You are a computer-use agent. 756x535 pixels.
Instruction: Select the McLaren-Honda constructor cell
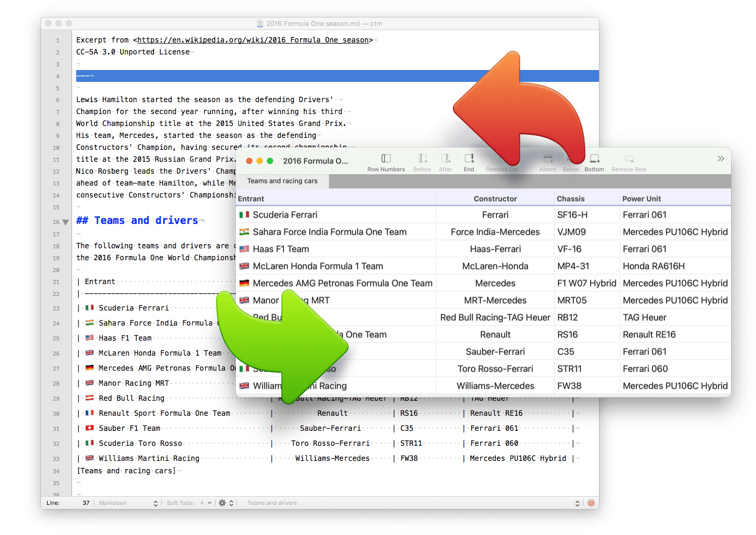click(495, 266)
